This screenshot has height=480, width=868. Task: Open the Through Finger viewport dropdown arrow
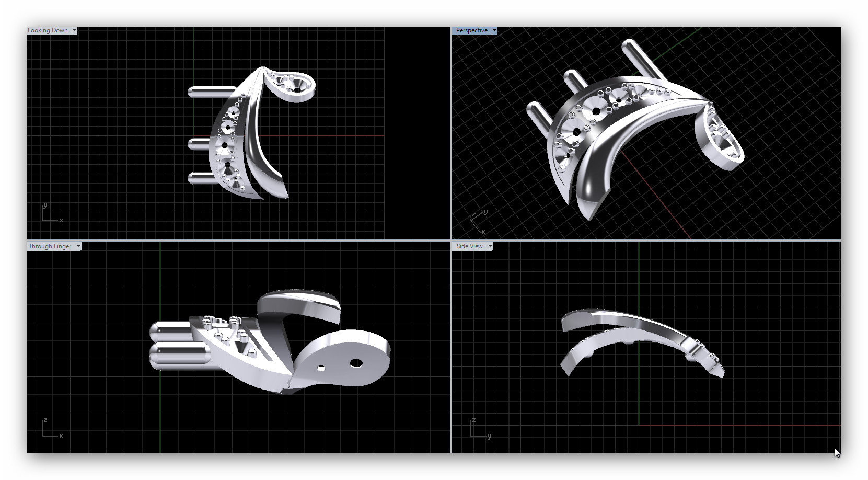click(78, 246)
